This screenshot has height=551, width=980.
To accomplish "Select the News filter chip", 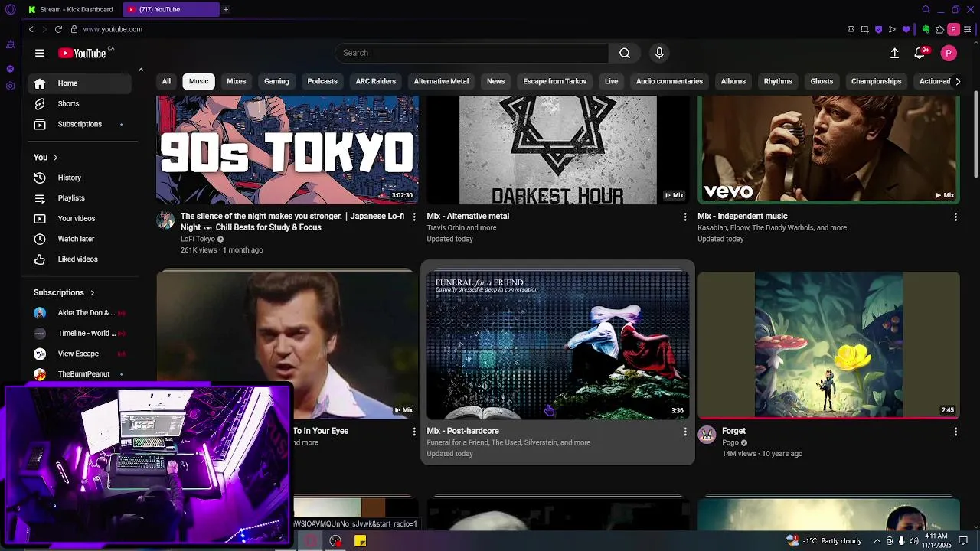I will click(496, 81).
